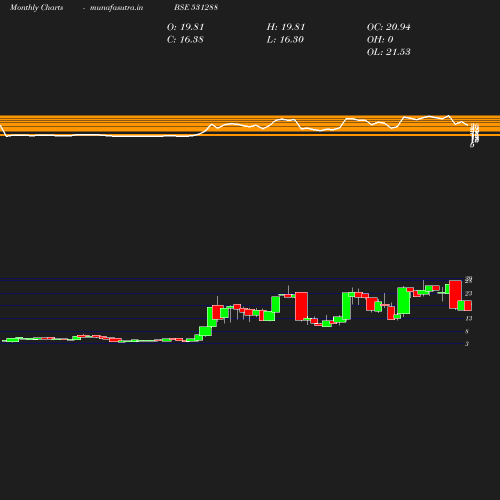Select the high value 'H: 19.81'

286,27
